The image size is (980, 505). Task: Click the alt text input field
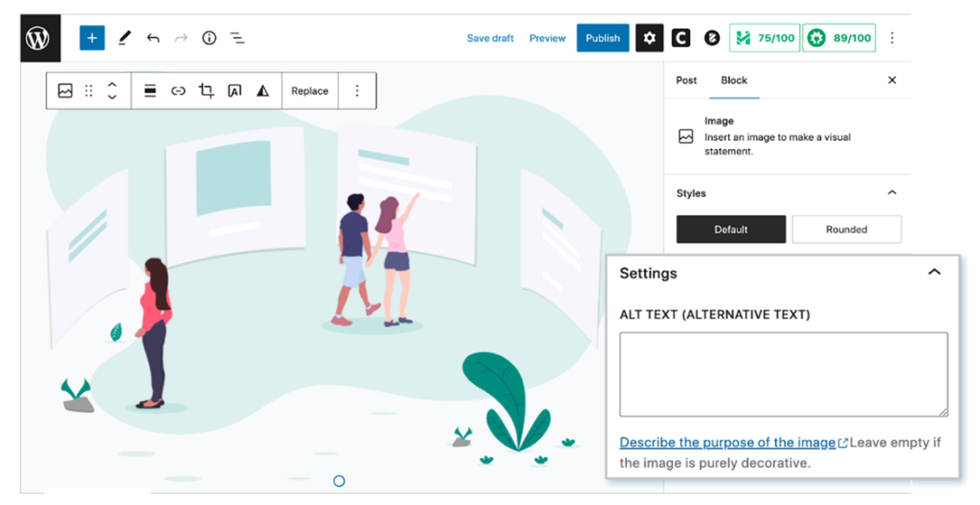coord(783,374)
